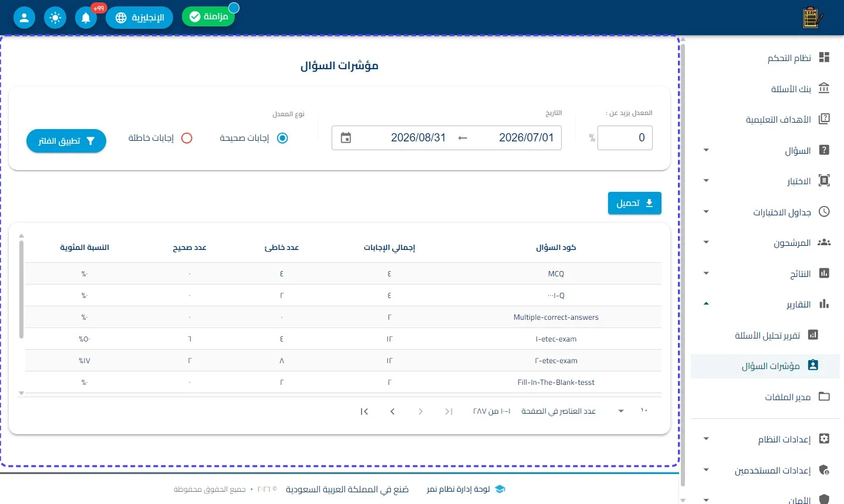Click the Fill-In-The-Blank-tesst row code
The image size is (844, 504).
tap(556, 383)
